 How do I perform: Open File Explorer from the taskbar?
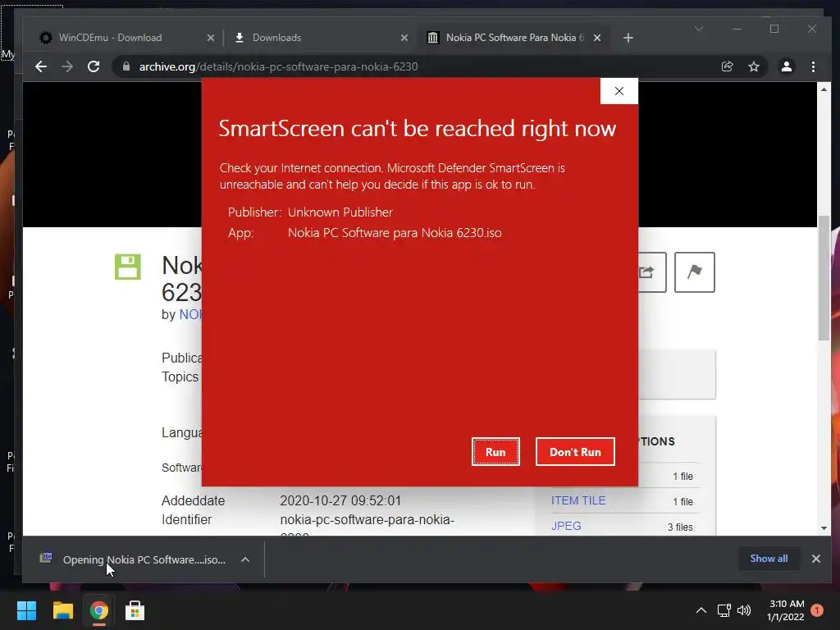click(62, 610)
